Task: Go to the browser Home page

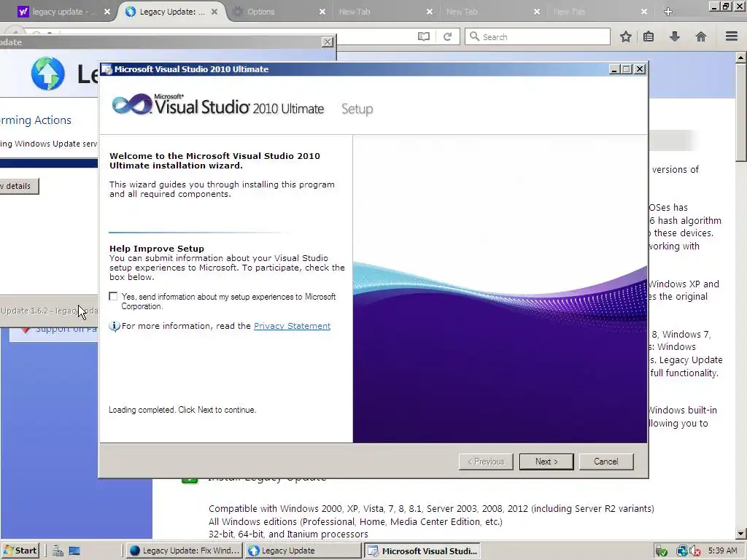Action: tap(701, 36)
